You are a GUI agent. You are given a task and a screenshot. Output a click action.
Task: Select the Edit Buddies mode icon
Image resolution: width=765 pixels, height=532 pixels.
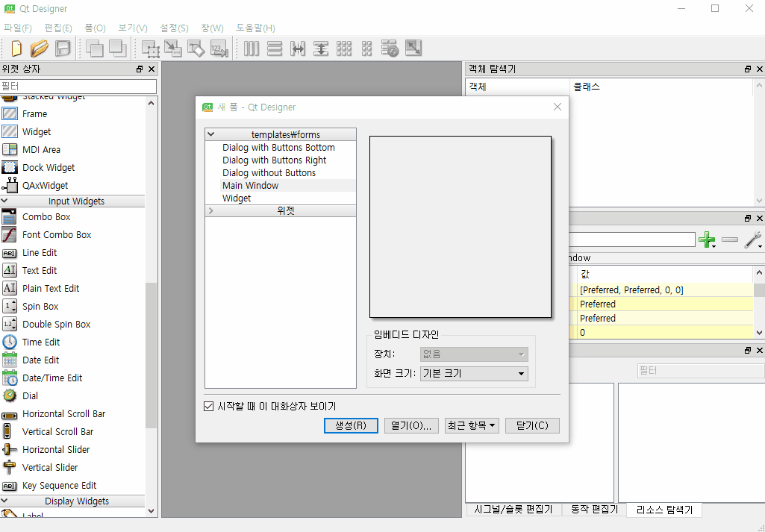[x=196, y=48]
